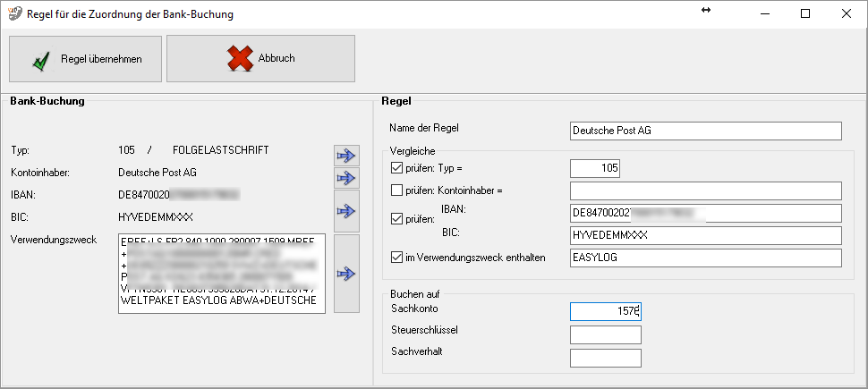Click the arrow button beside Kontoinhaber row

(x=345, y=178)
